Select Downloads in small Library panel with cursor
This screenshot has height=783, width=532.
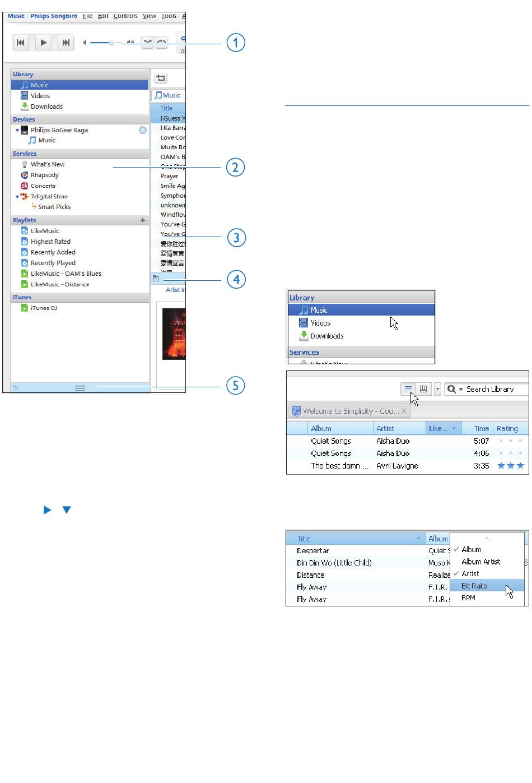[x=361, y=336]
